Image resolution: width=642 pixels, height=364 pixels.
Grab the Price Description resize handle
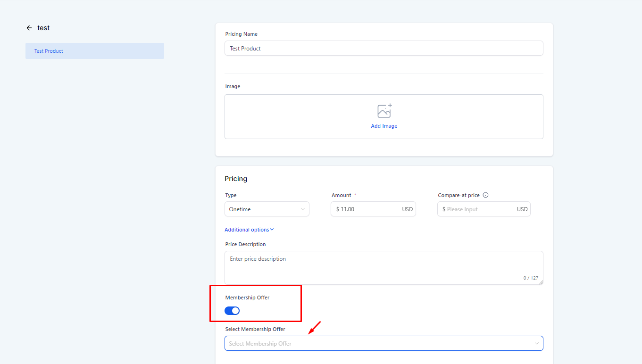[541, 282]
